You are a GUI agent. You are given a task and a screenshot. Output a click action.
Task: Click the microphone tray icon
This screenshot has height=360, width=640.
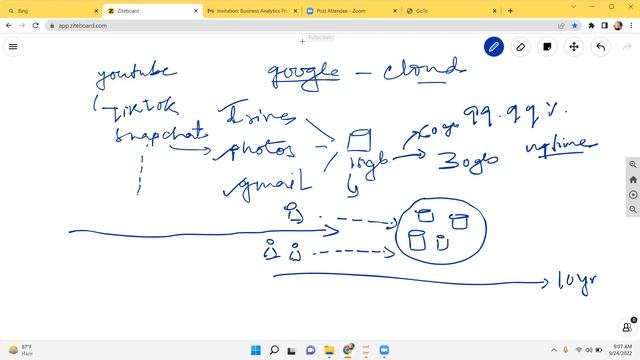(x=566, y=350)
